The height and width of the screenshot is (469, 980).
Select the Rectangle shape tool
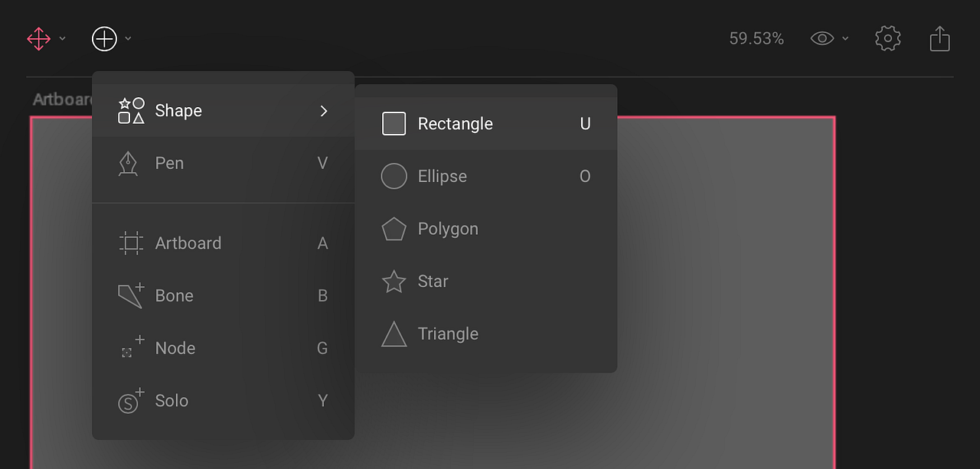456,123
